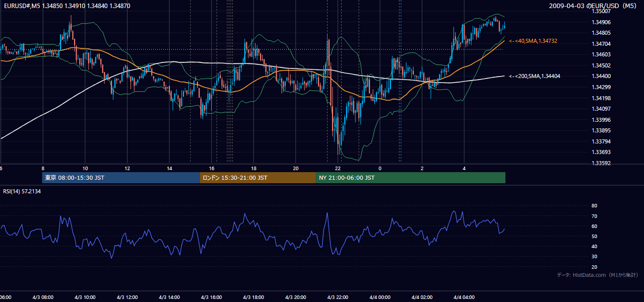Click the 4/3 16:00 date axis label

point(211,297)
